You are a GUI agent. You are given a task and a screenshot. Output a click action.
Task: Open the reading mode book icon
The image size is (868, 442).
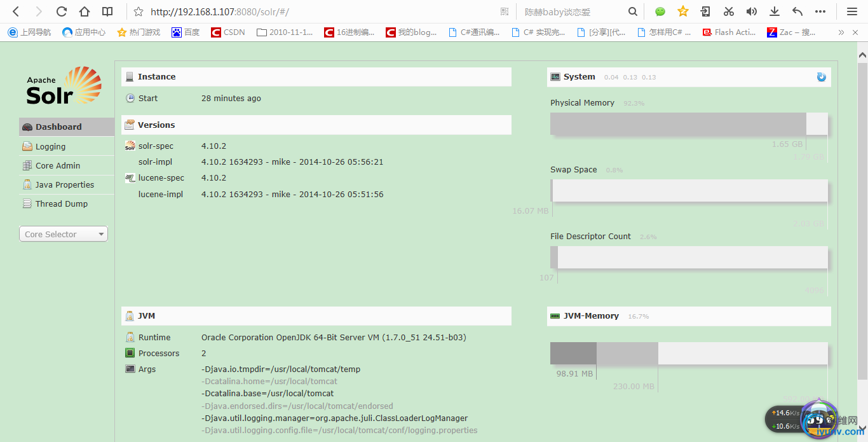107,11
